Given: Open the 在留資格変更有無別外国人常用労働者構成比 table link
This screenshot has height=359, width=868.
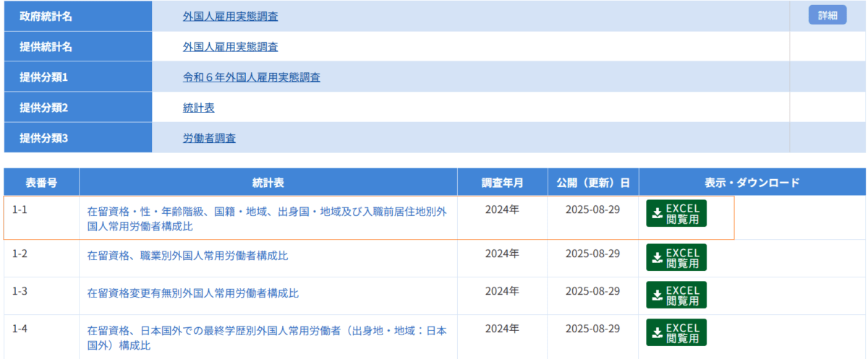Looking at the screenshot, I should point(192,293).
